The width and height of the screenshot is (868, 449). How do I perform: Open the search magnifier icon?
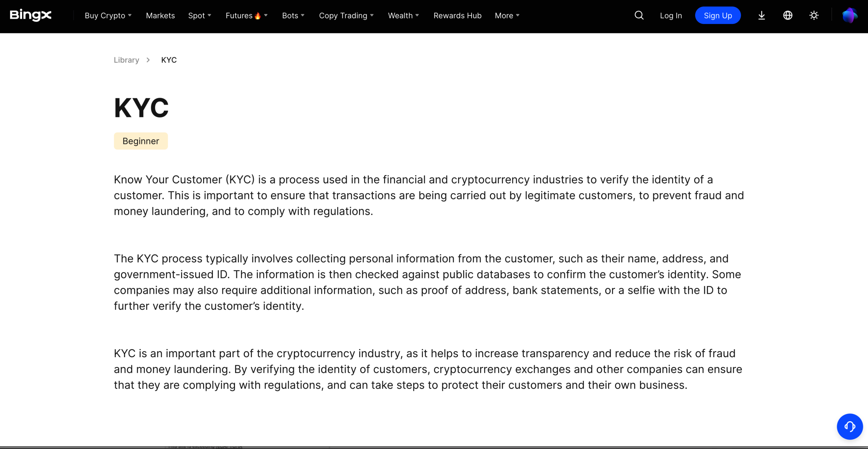pyautogui.click(x=639, y=15)
